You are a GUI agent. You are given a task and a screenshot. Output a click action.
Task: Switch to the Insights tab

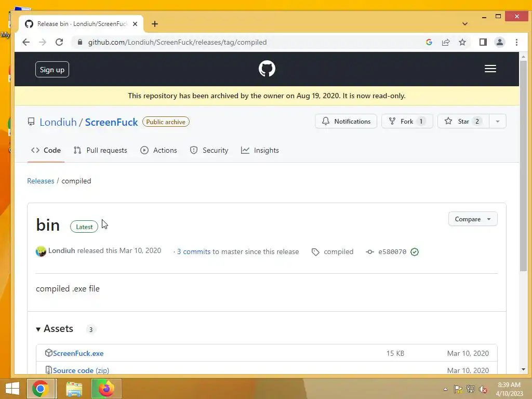click(x=260, y=150)
